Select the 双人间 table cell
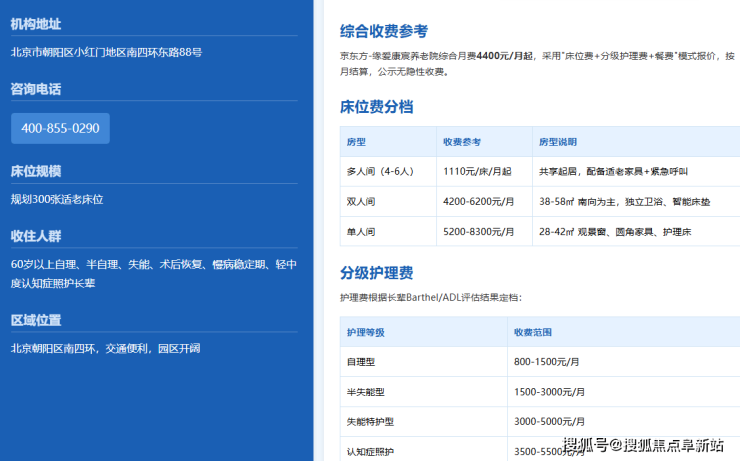Viewport: 740px width, 461px height. point(388,202)
